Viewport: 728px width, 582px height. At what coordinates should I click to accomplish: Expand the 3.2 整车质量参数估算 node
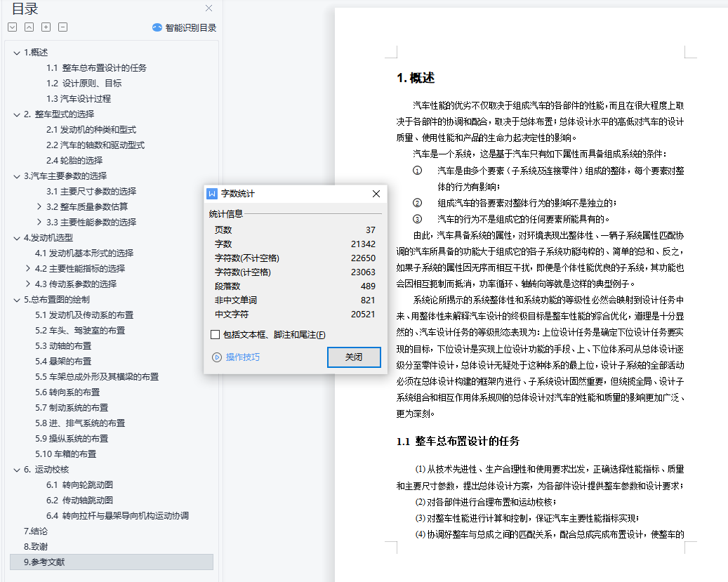coord(39,207)
